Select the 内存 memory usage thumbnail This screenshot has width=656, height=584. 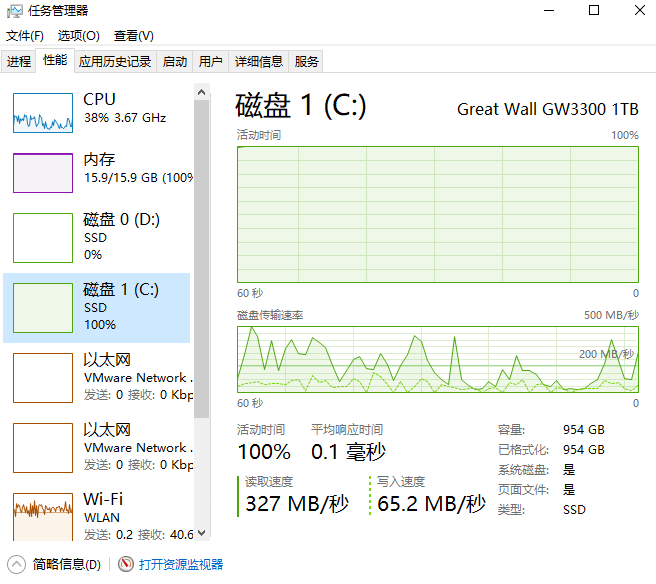tap(43, 172)
